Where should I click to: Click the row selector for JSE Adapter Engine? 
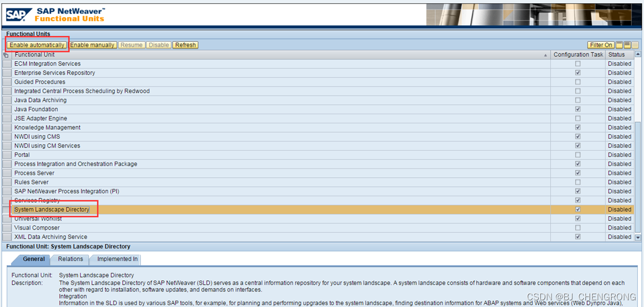click(x=7, y=118)
